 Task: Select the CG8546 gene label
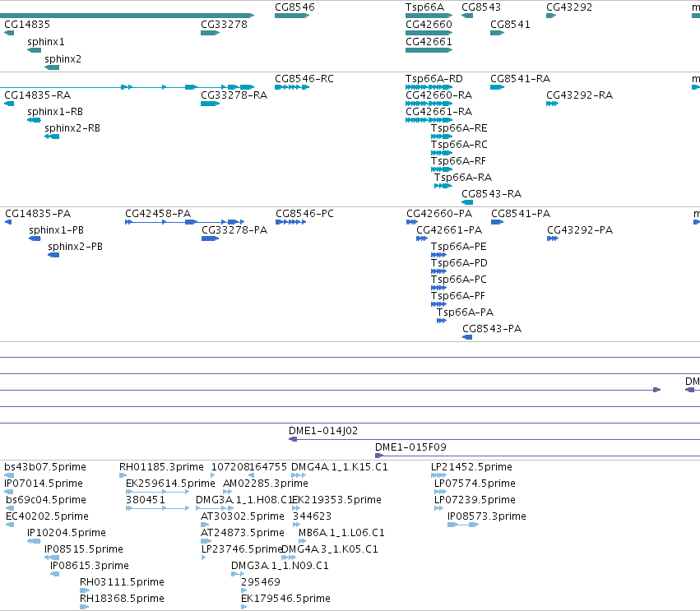pyautogui.click(x=294, y=7)
